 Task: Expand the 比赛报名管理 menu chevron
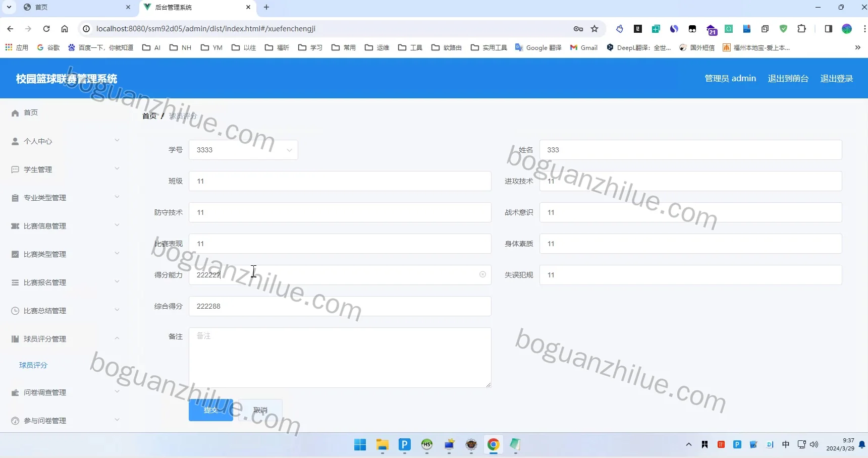pyautogui.click(x=117, y=281)
